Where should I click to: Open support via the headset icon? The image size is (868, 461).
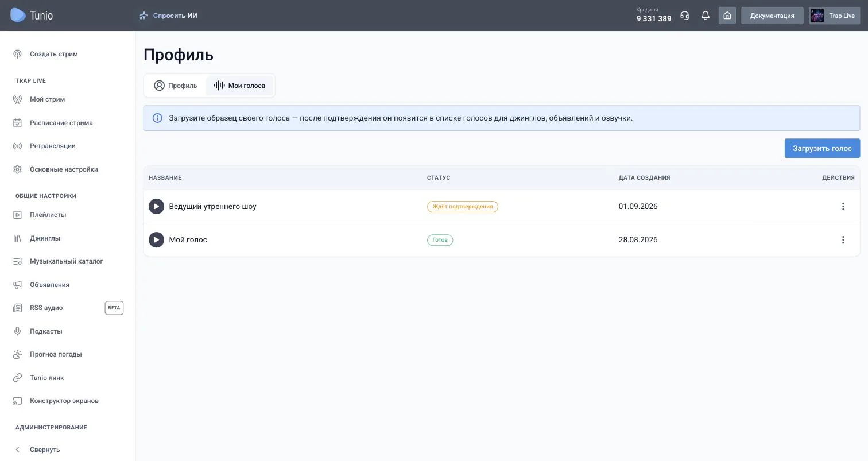(684, 16)
